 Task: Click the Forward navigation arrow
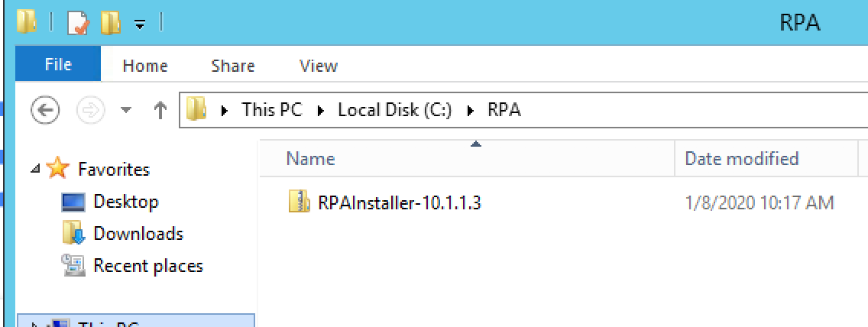coord(89,111)
